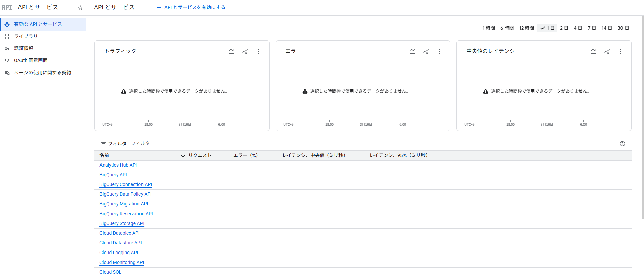
Task: Select the 30 日 time range
Action: pyautogui.click(x=623, y=28)
